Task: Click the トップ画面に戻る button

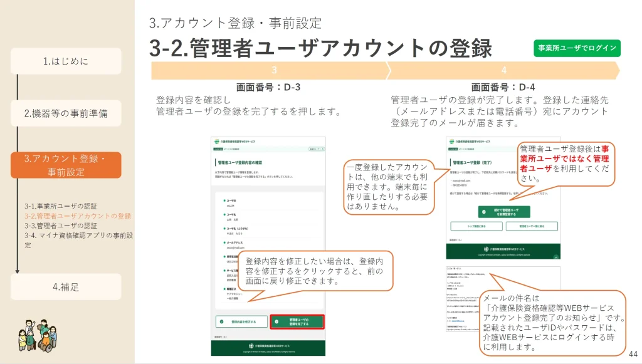Action: click(476, 226)
